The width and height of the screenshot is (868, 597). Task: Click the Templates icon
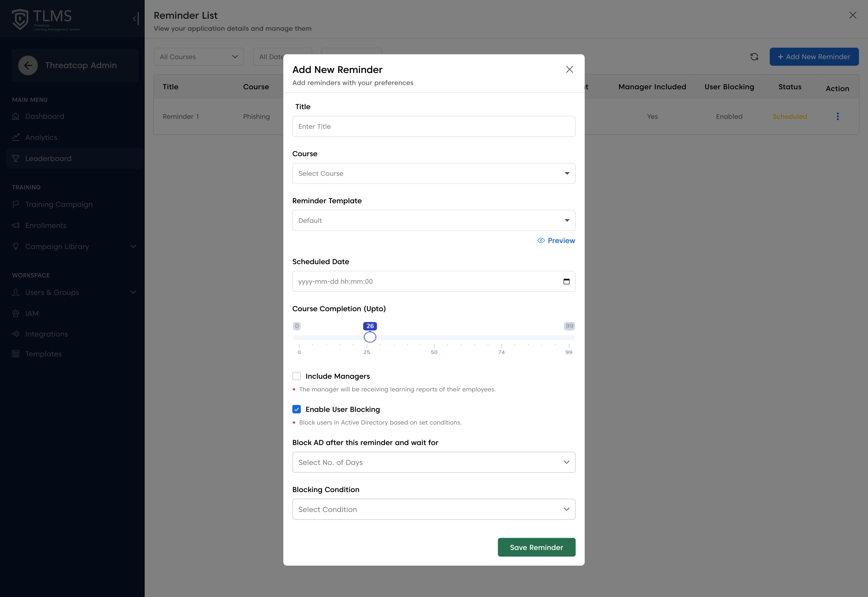tap(16, 354)
